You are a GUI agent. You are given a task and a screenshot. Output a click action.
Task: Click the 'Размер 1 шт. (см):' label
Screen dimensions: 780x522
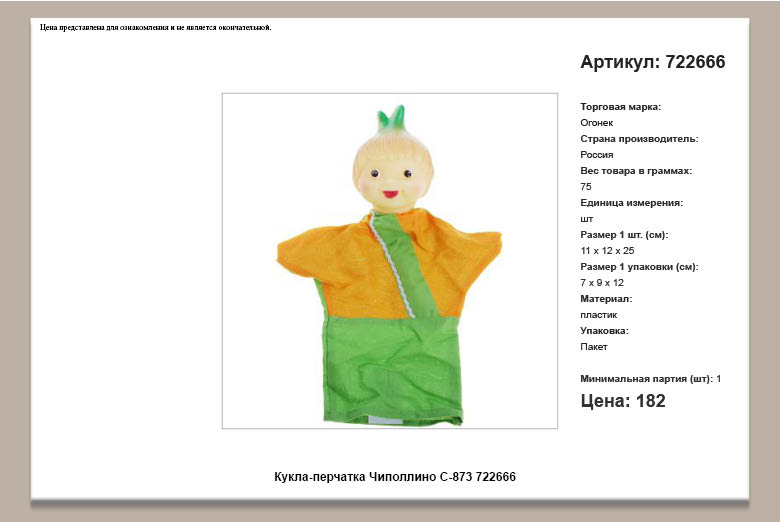tap(624, 234)
